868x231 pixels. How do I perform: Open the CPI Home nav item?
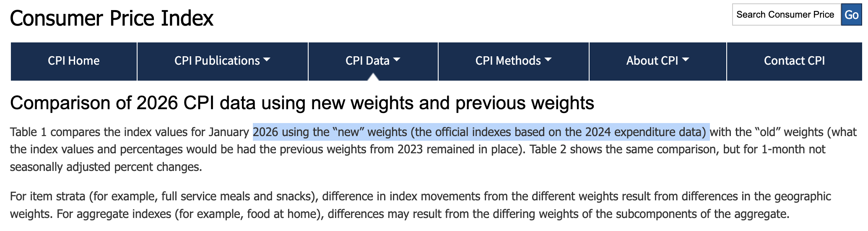coord(74,61)
